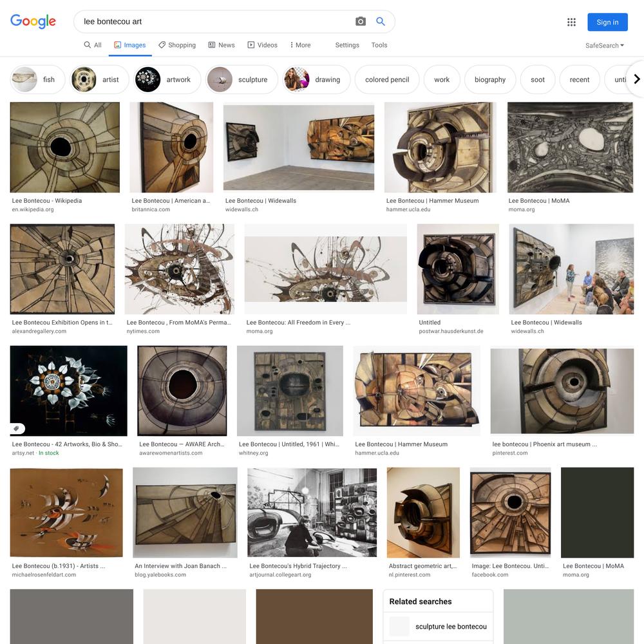
Task: Click the dark gray placeholder tile in bottom row
Action: 71,616
